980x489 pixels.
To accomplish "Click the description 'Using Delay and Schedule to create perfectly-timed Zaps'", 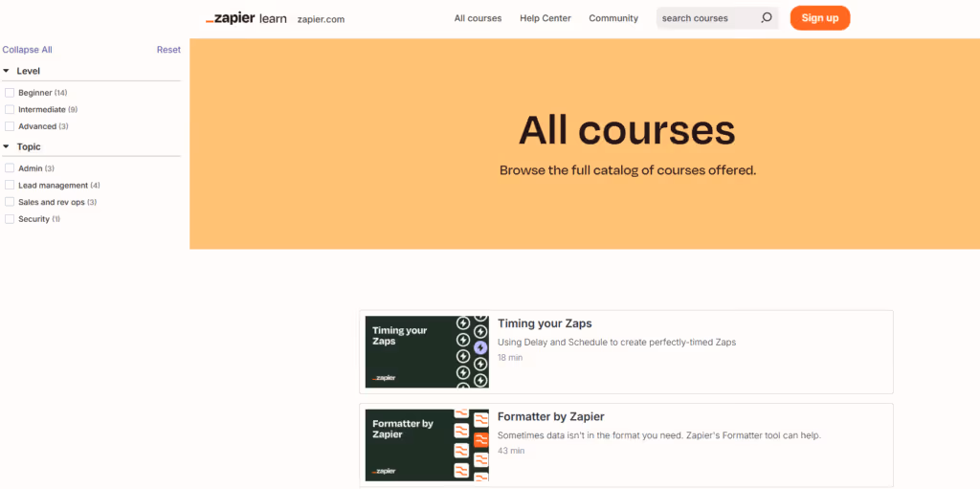I will click(617, 342).
